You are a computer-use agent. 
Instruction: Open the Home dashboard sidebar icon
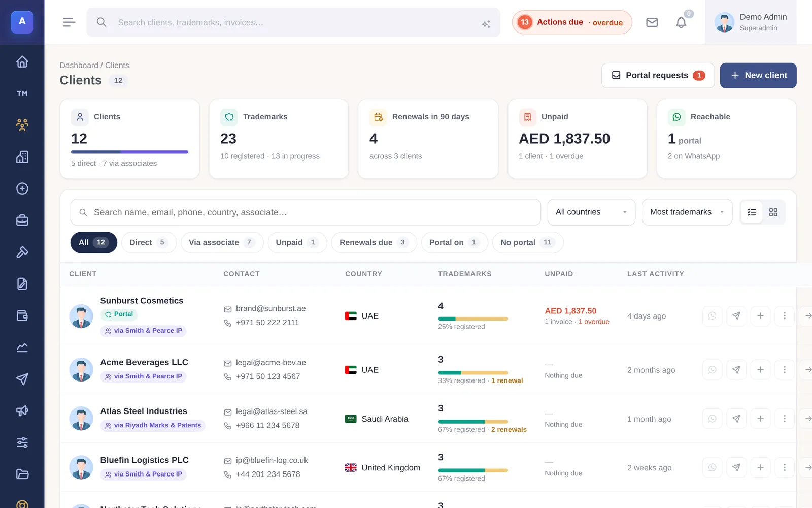point(22,61)
